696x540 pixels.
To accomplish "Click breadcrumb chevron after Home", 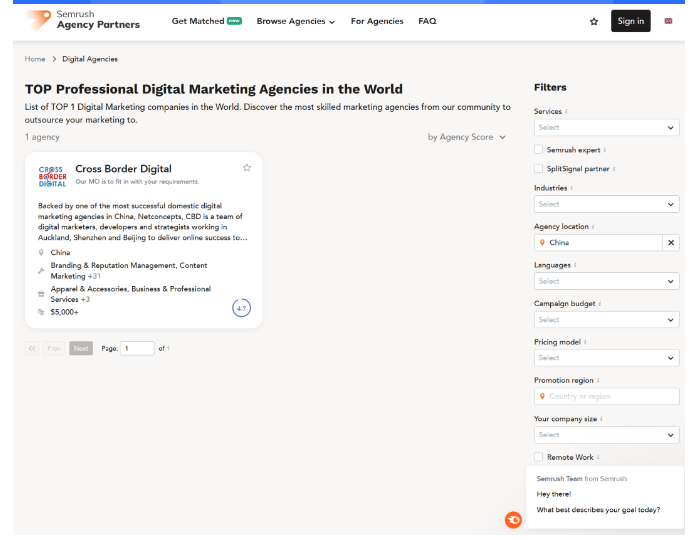I will tap(54, 59).
